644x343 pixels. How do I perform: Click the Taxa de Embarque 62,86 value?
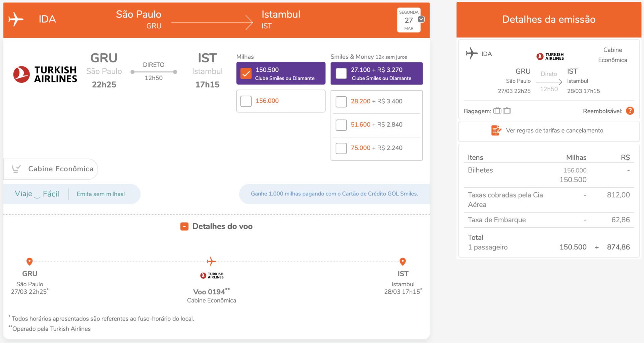[621, 220]
